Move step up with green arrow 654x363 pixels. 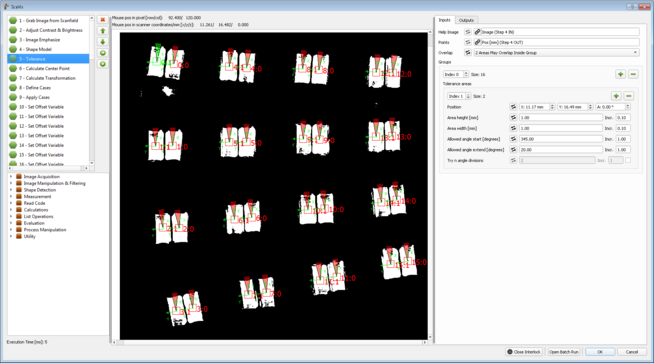pos(103,31)
